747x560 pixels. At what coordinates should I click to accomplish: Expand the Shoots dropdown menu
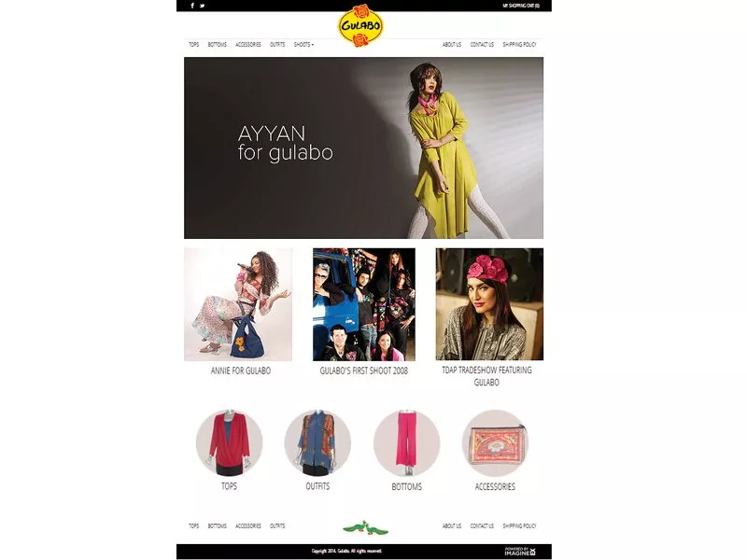click(304, 44)
